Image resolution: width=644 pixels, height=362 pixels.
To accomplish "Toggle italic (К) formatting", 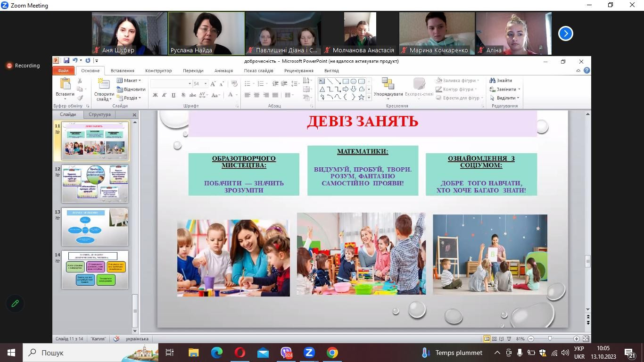I will tap(164, 95).
